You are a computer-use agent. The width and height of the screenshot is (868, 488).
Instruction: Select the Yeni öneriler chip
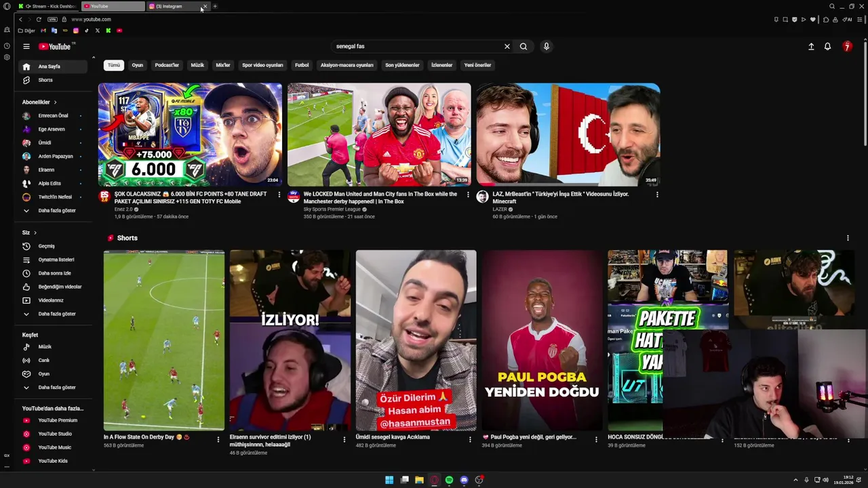pyautogui.click(x=477, y=65)
